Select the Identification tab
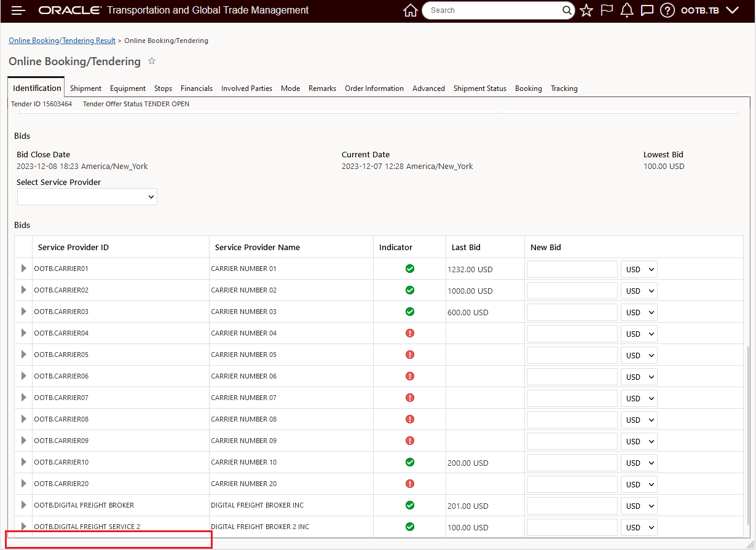This screenshot has width=756, height=550. [x=37, y=88]
